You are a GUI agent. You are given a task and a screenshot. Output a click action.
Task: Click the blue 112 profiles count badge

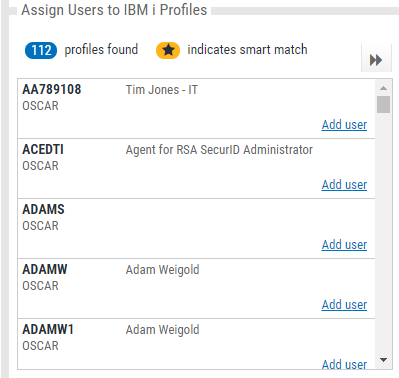[41, 50]
